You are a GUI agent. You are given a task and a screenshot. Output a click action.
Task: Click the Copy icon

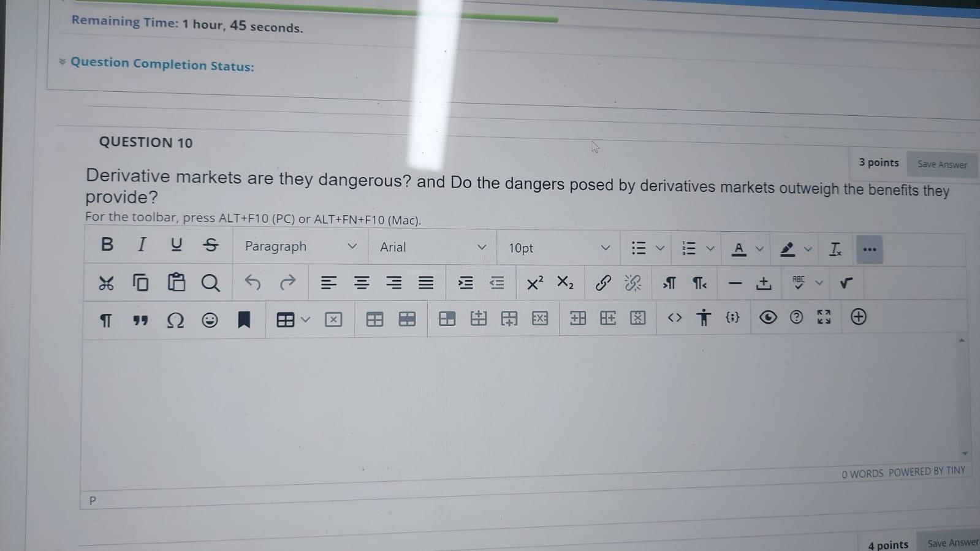pyautogui.click(x=140, y=283)
